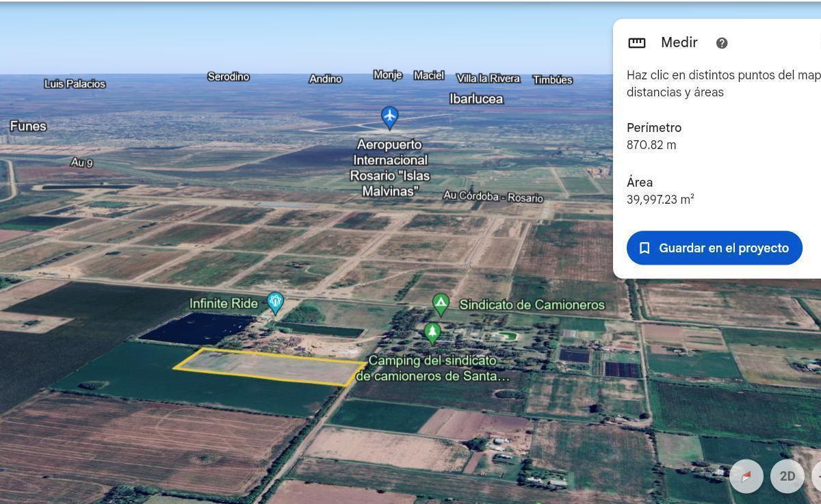Screen dimensions: 821x504
Task: Save measurement with Guardar en el proyecto
Action: tap(714, 248)
